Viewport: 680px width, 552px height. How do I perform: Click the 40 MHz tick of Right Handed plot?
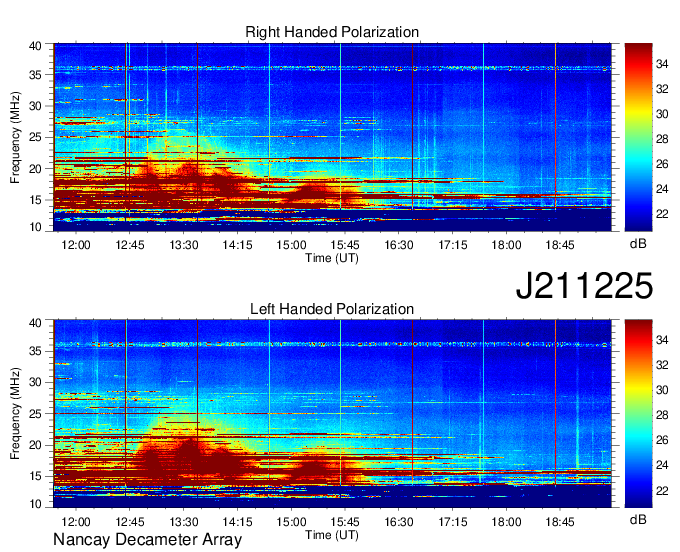click(35, 46)
